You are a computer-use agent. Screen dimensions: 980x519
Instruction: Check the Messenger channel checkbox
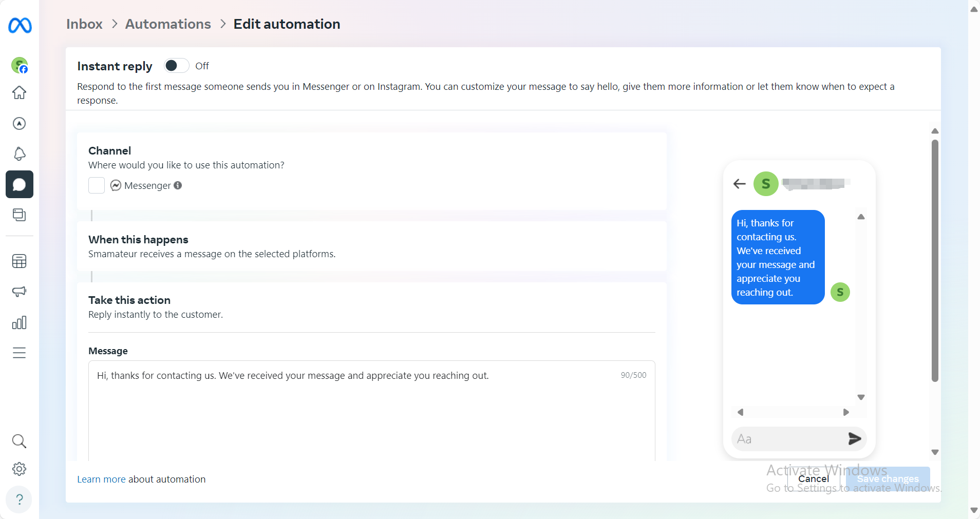96,185
